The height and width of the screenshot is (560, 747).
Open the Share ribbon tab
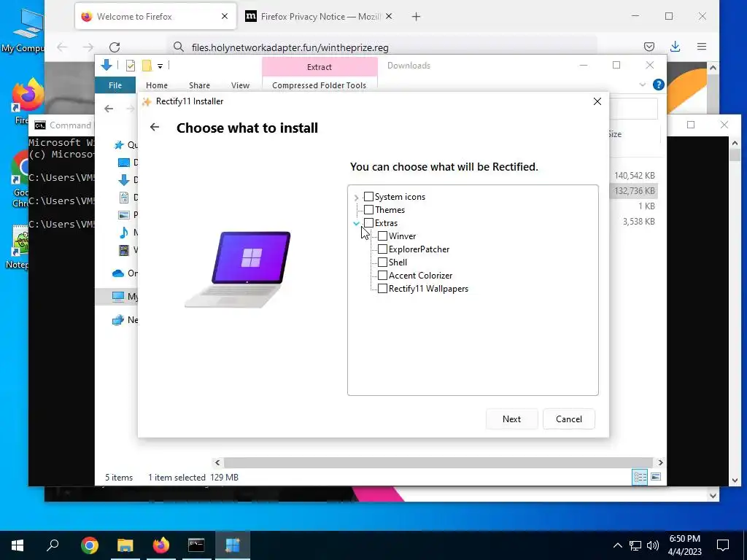(x=199, y=85)
